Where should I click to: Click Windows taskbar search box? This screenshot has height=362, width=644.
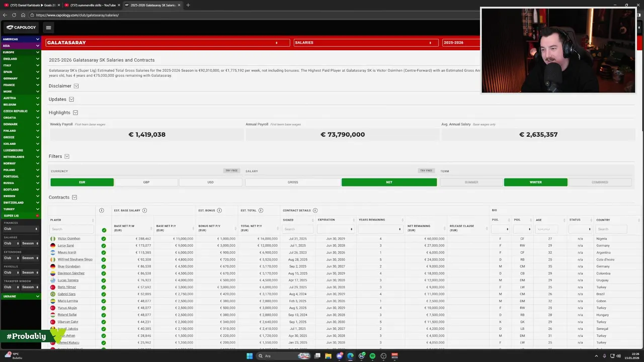[283, 356]
